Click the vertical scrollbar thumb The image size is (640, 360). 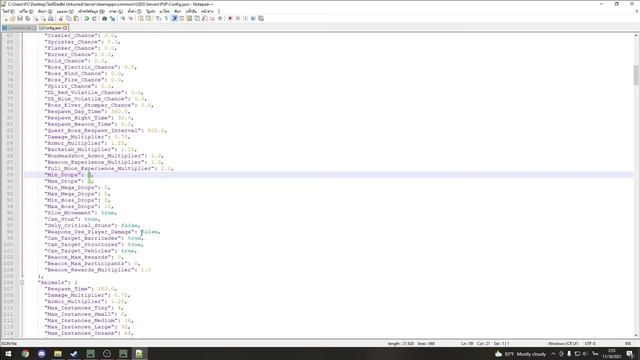click(636, 75)
